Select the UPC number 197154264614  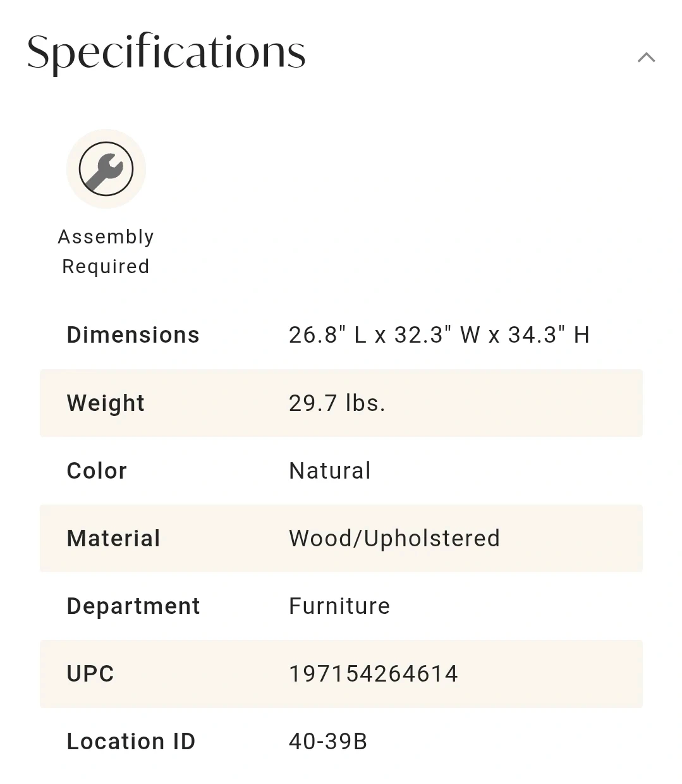click(x=374, y=674)
